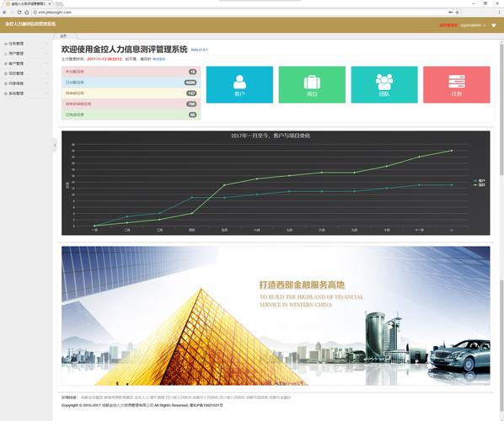Open the red 任务 server-stack tile
This screenshot has height=421, width=504.
(457, 85)
